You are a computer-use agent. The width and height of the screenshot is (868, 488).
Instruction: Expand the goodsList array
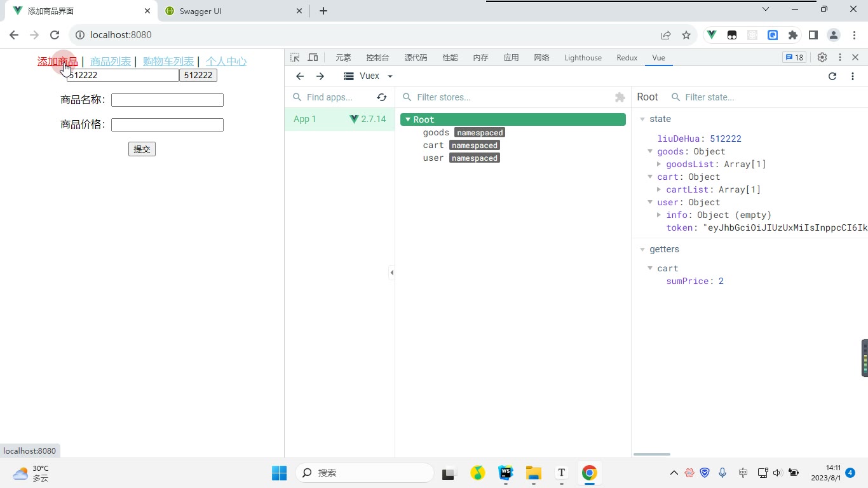click(659, 164)
